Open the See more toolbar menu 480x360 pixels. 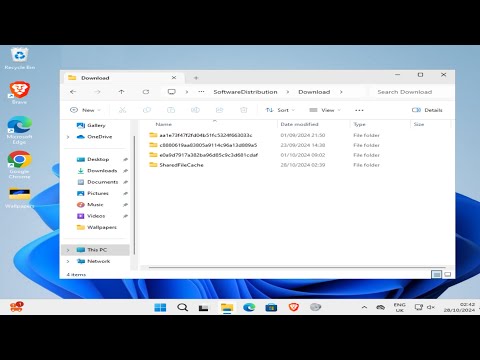359,110
